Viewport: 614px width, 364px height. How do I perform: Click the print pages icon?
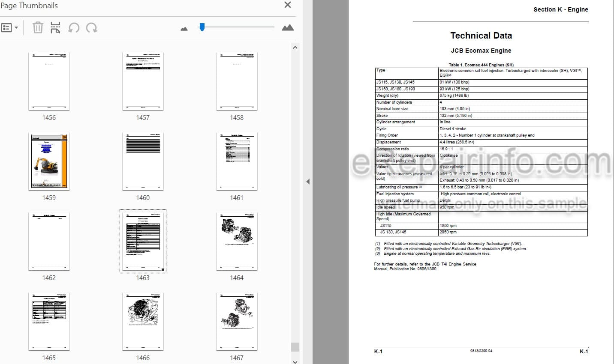[55, 28]
